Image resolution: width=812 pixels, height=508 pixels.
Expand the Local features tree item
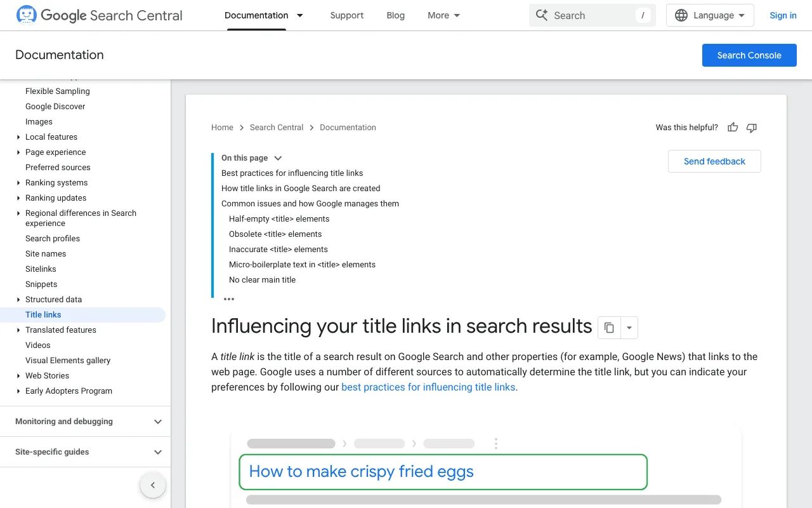click(18, 137)
